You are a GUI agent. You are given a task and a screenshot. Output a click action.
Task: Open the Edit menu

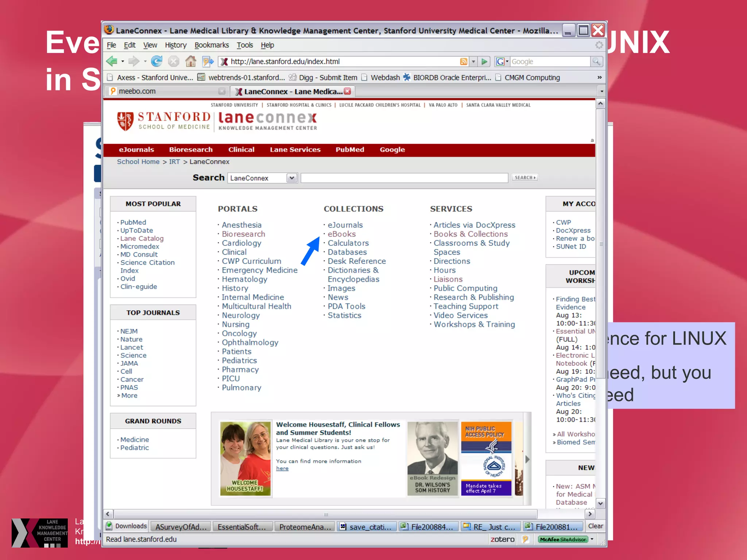tap(129, 45)
